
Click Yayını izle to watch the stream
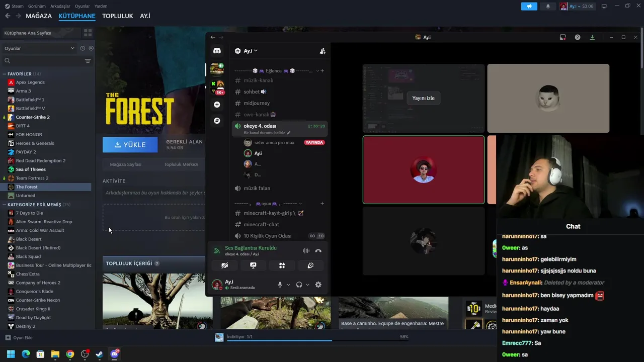pyautogui.click(x=423, y=98)
